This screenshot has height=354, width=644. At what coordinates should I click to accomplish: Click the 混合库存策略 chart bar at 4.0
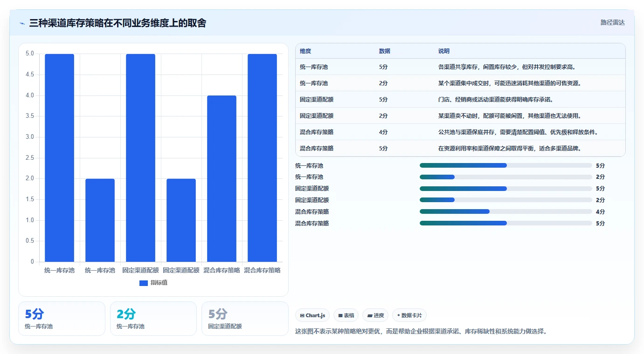tap(222, 179)
